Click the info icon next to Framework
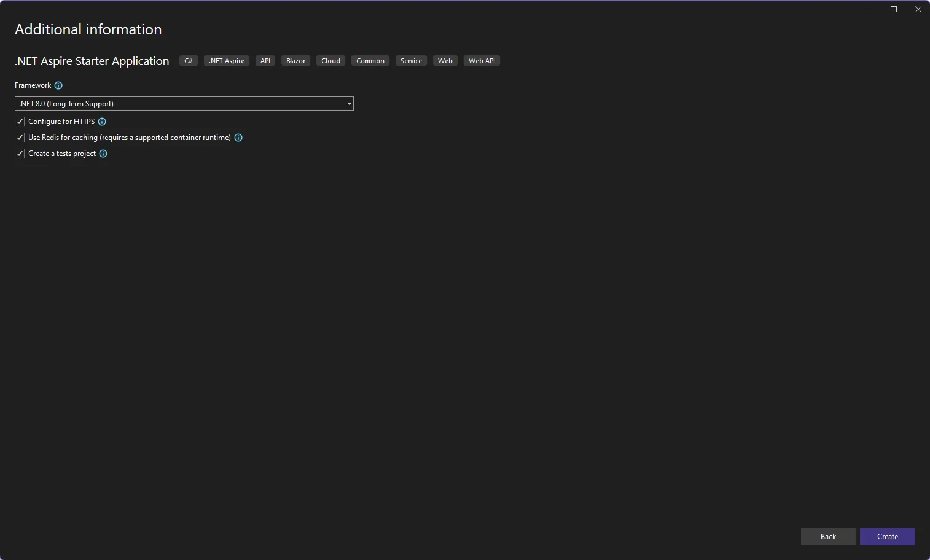930x560 pixels. (58, 85)
